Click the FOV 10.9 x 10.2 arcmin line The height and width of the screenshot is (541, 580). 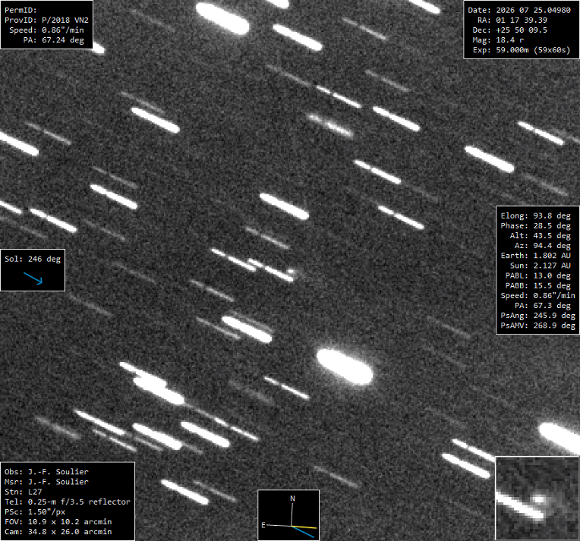[x=58, y=521]
